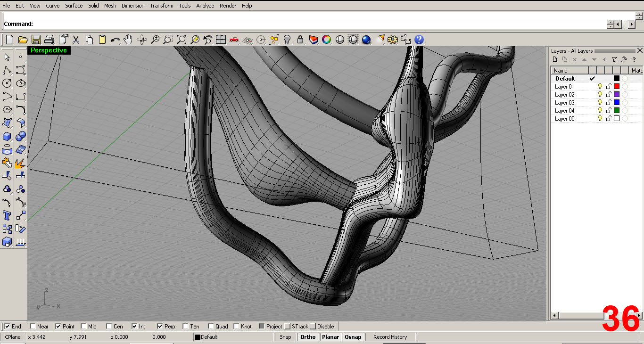Open the Curve menu
644x344 pixels.
(x=53, y=6)
